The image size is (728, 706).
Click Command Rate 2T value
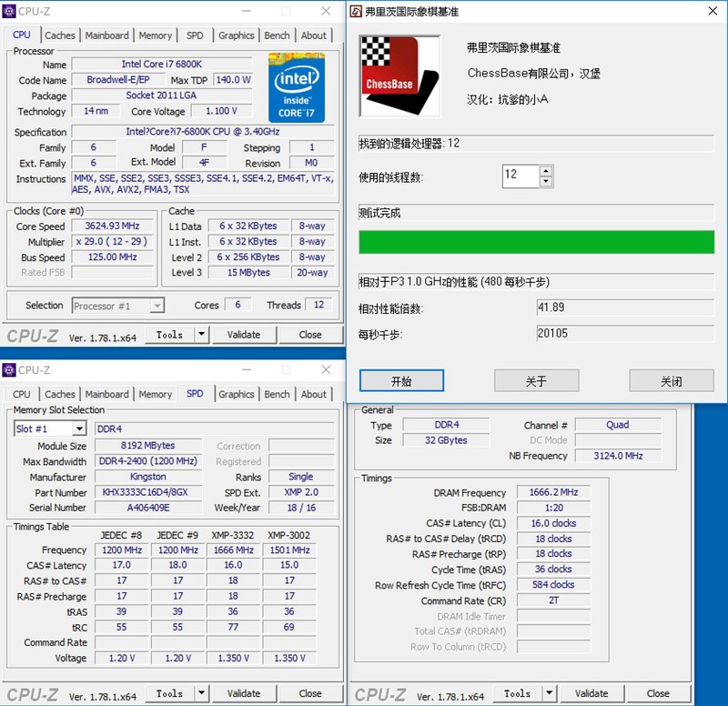click(553, 600)
